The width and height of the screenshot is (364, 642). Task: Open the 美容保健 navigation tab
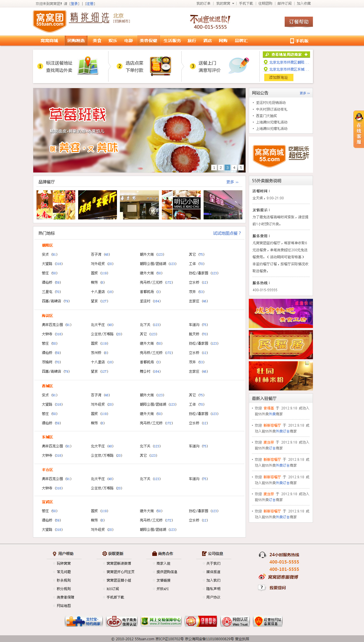point(148,41)
